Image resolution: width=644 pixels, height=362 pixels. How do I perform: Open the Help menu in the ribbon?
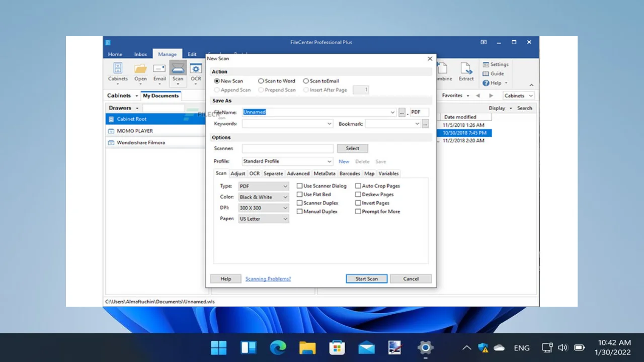495,83
